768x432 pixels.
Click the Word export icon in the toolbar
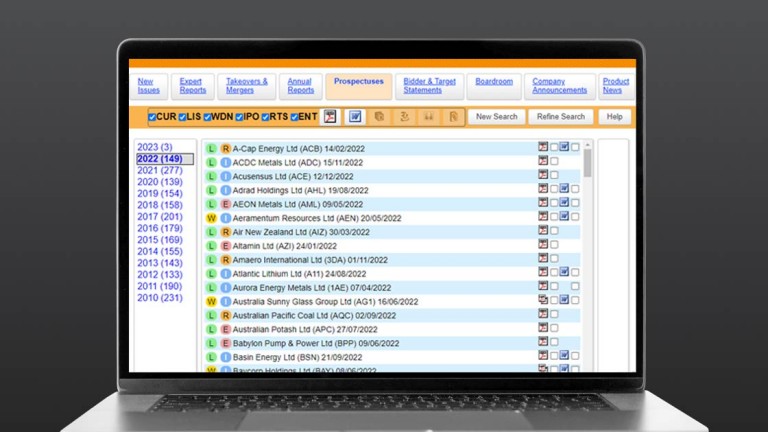(x=355, y=117)
